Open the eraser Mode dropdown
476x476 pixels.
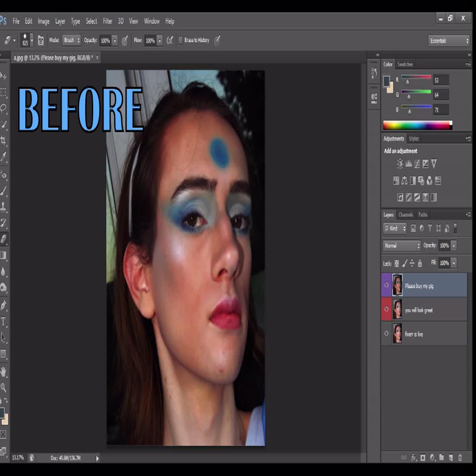[71, 40]
